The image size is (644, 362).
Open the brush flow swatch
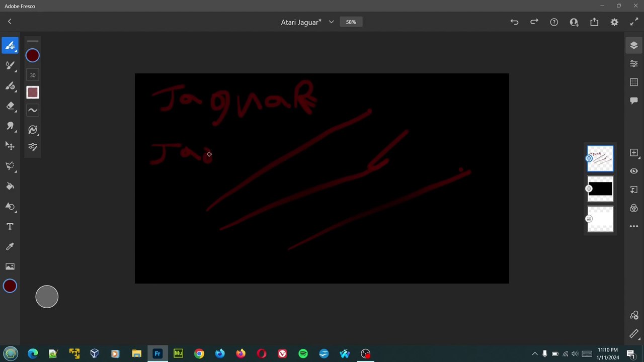33,93
